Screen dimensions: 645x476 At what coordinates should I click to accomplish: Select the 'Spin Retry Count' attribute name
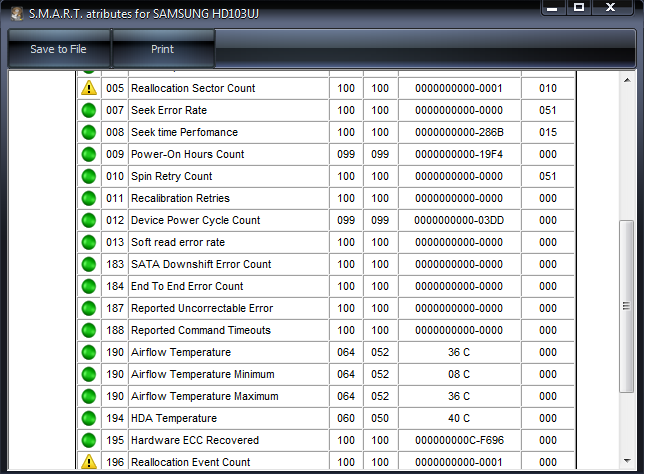(172, 176)
